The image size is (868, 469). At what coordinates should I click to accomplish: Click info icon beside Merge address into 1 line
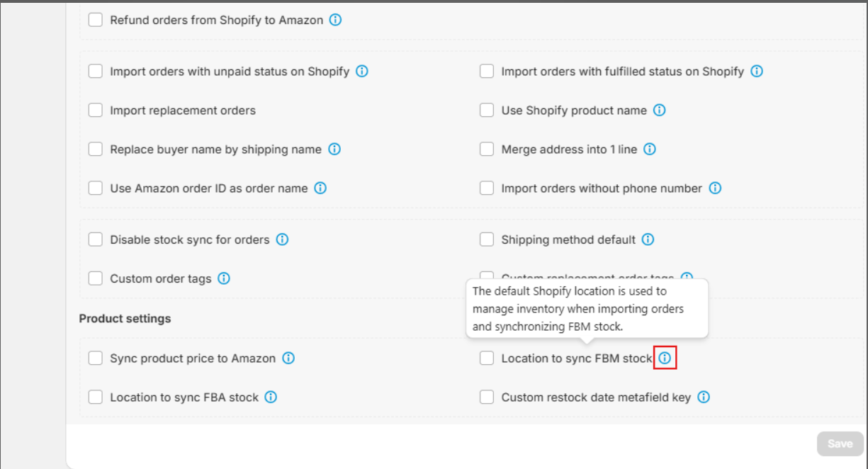[x=650, y=149]
